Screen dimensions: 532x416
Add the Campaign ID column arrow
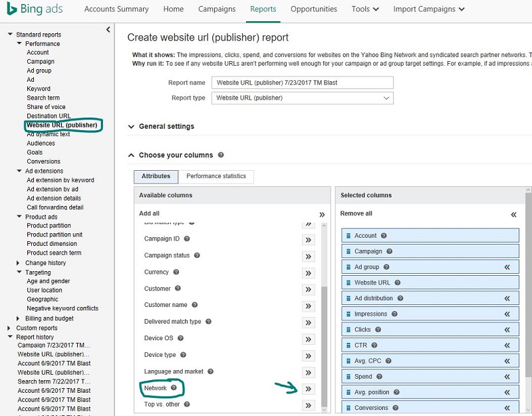308,240
